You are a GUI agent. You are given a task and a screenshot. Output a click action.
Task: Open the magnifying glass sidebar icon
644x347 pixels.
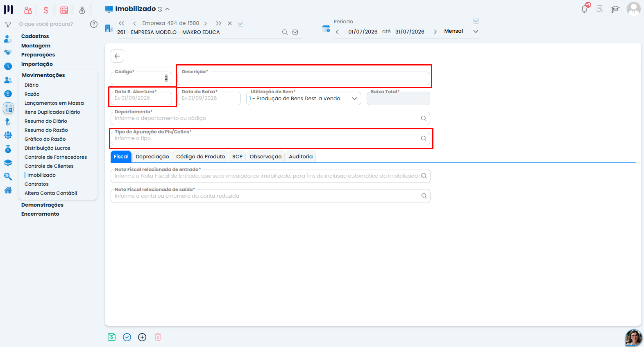coord(8,176)
